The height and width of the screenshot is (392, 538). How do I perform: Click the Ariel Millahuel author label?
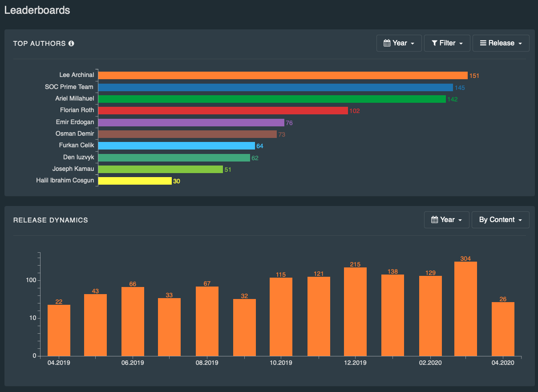(74, 98)
